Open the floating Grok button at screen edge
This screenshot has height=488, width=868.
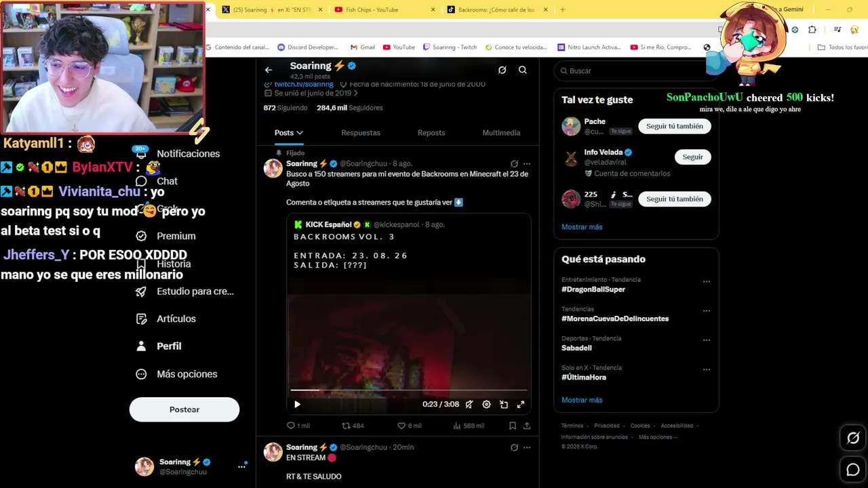click(x=853, y=439)
